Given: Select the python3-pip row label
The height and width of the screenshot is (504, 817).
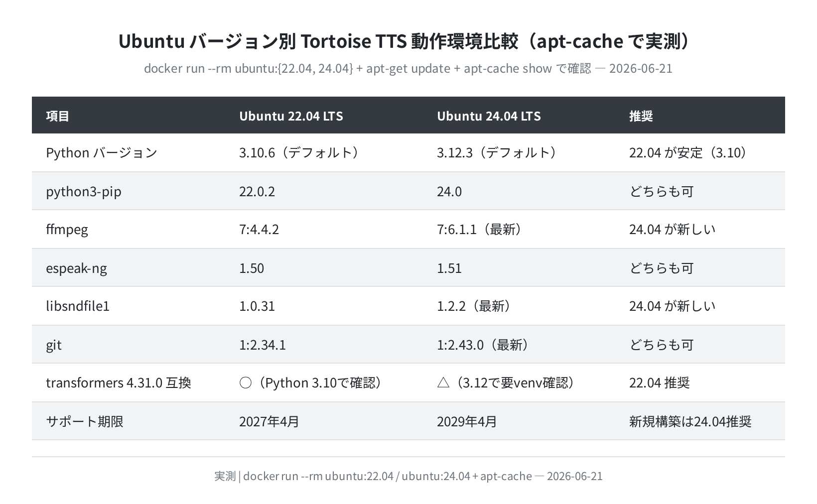Looking at the screenshot, I should [84, 191].
